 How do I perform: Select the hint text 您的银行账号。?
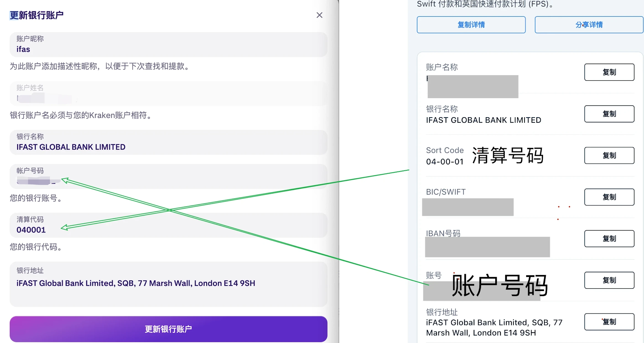[36, 198]
